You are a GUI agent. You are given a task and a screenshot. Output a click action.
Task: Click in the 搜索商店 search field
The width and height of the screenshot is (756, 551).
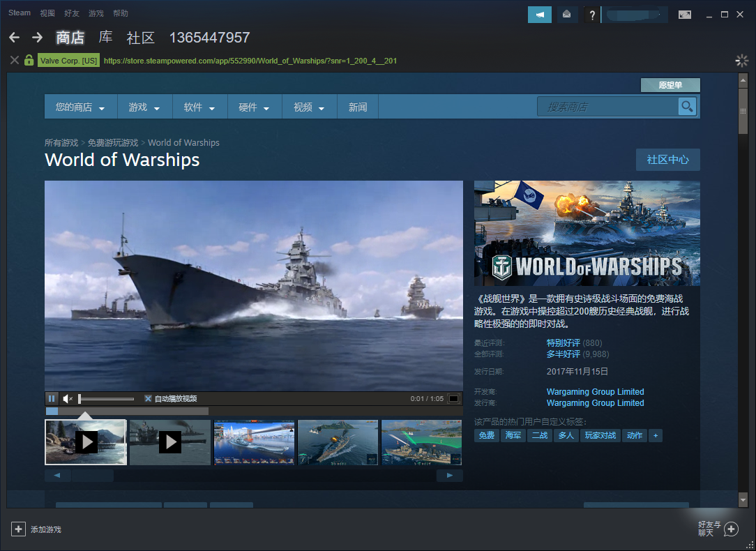point(607,107)
